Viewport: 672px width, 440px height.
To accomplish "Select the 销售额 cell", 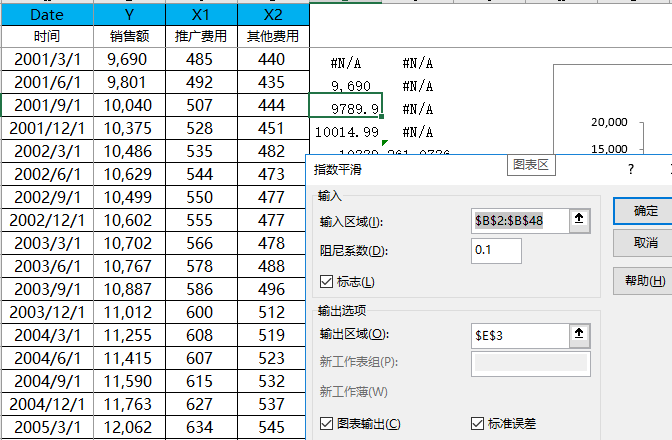I will coord(129,36).
